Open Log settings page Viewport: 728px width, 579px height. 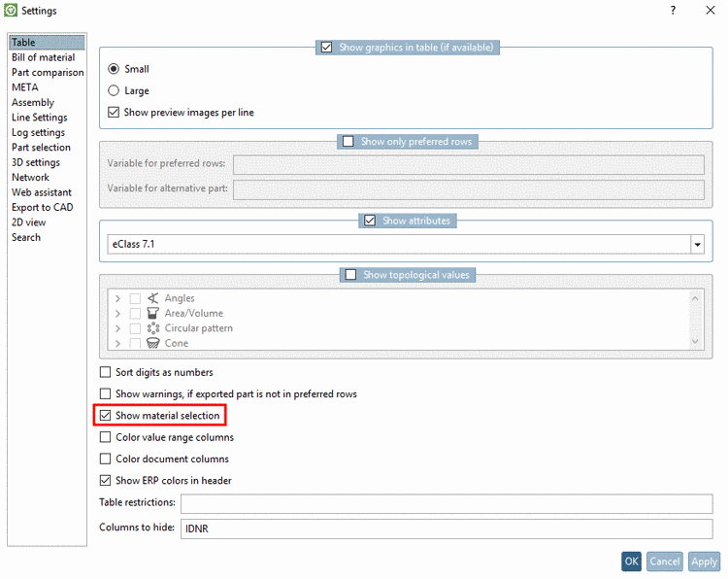coord(38,132)
